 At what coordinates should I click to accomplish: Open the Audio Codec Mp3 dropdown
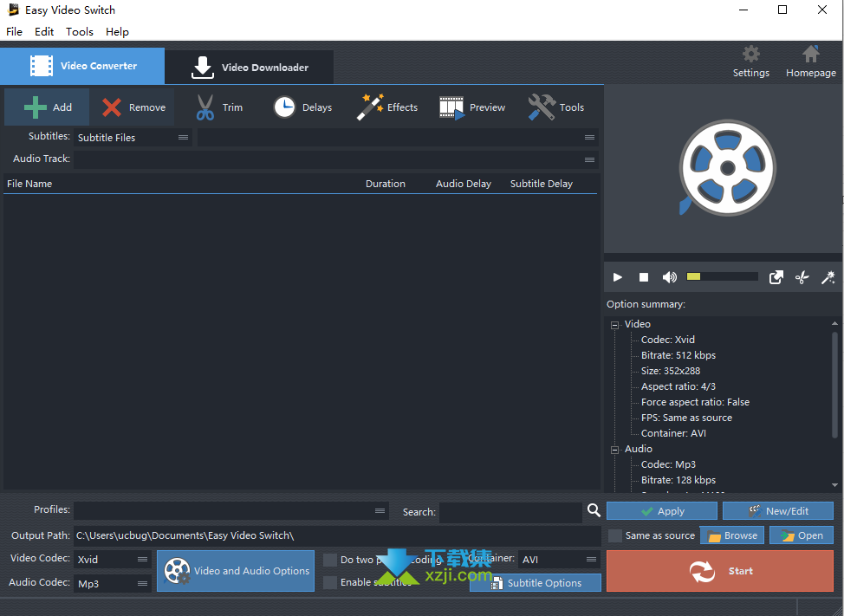(113, 584)
